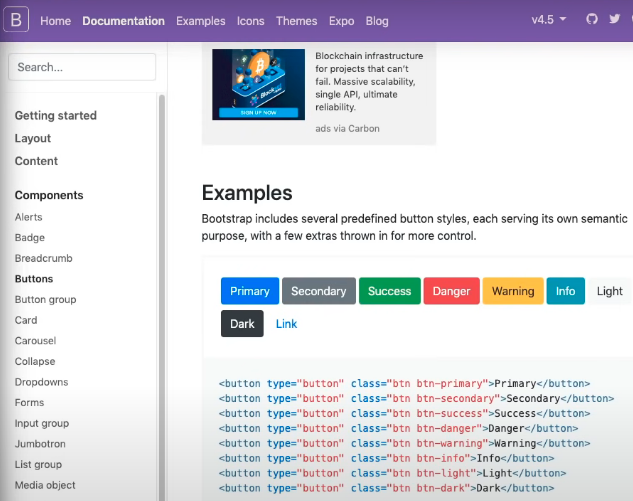Screen dimensions: 633x501
Task: Open the Blockchain infrastructure ad text
Action: [369, 82]
